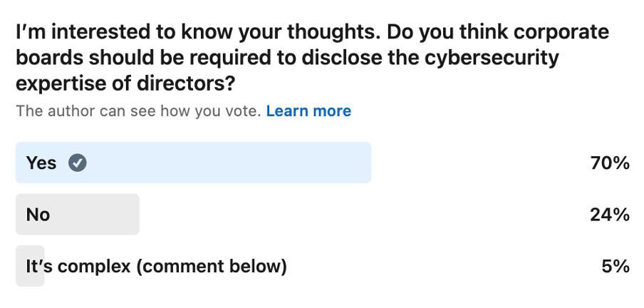Click the 5% result percentage
The height and width of the screenshot is (308, 644).
616,267
